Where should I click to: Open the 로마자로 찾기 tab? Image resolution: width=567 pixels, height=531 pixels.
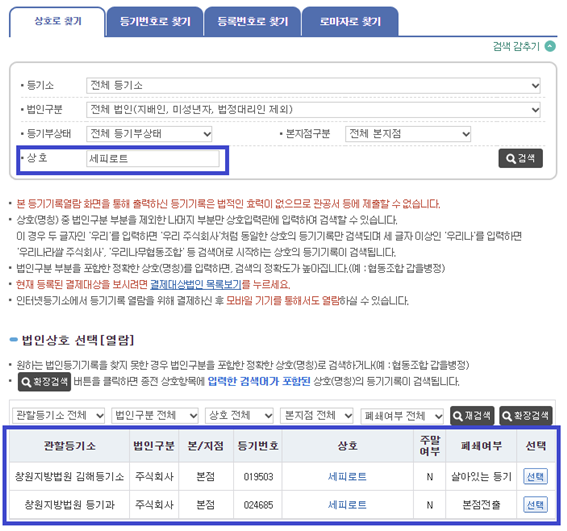pos(350,22)
